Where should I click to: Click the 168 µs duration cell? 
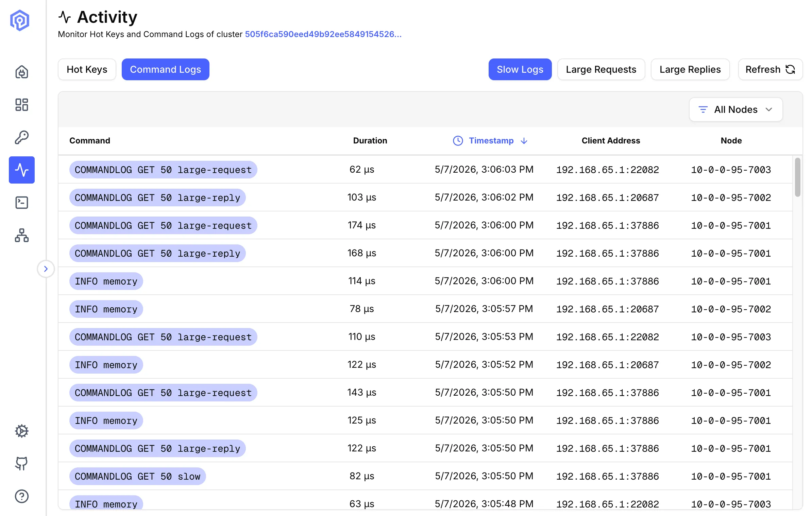point(362,253)
